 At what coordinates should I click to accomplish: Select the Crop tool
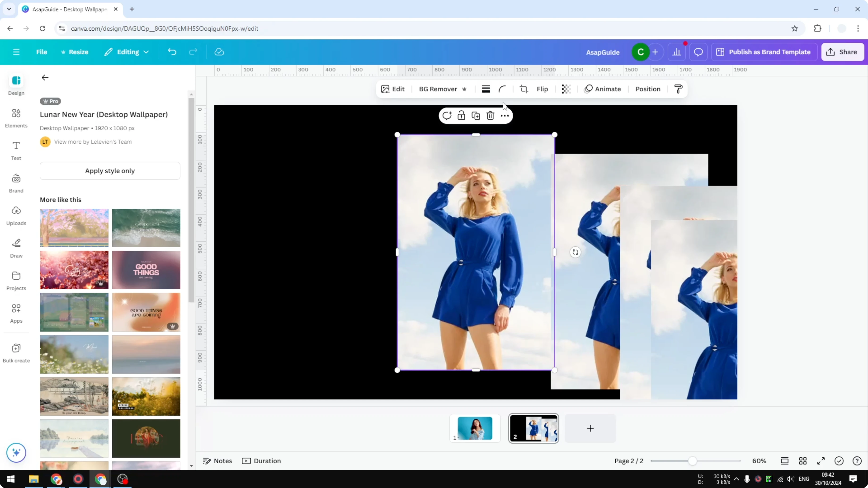[524, 89]
